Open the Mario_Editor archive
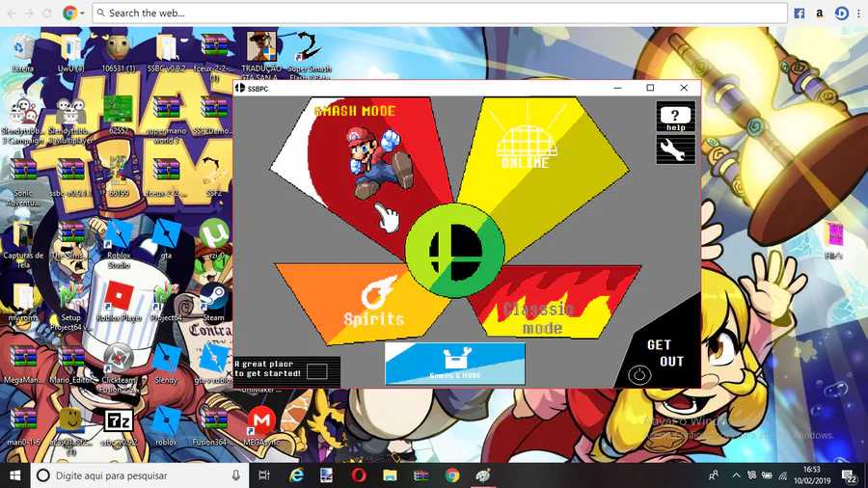868x488 pixels. pyautogui.click(x=70, y=364)
